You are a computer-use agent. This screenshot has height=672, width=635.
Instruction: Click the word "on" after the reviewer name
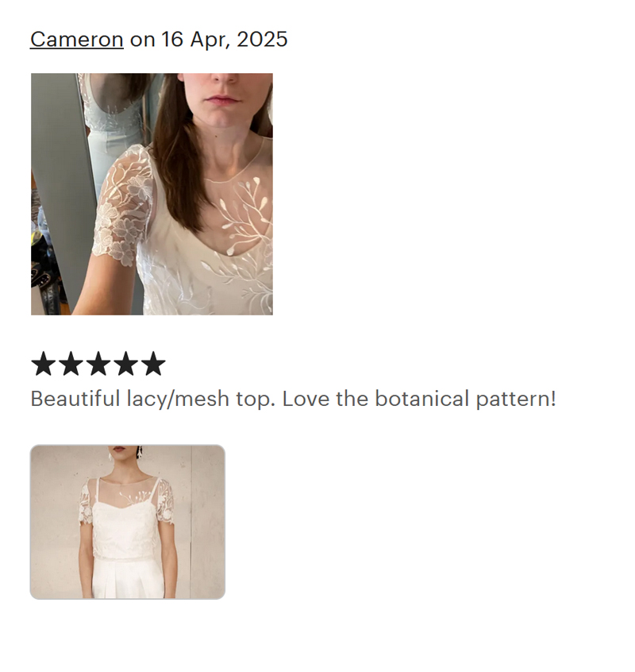[142, 39]
